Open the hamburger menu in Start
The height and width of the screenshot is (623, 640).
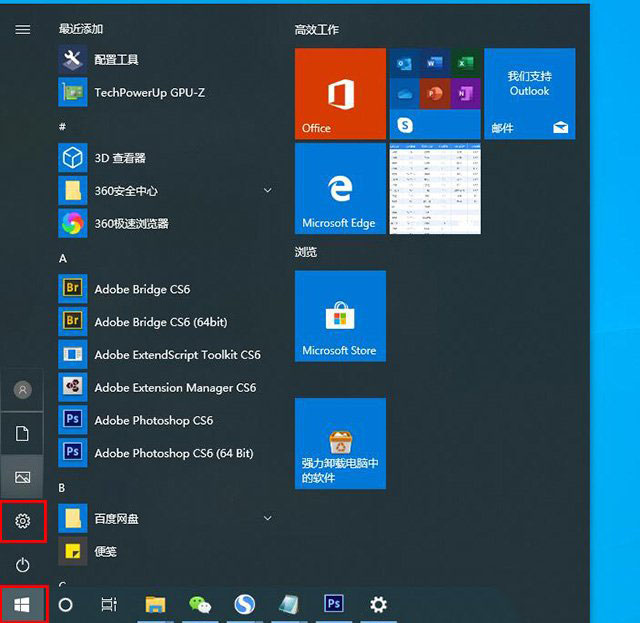(x=22, y=29)
